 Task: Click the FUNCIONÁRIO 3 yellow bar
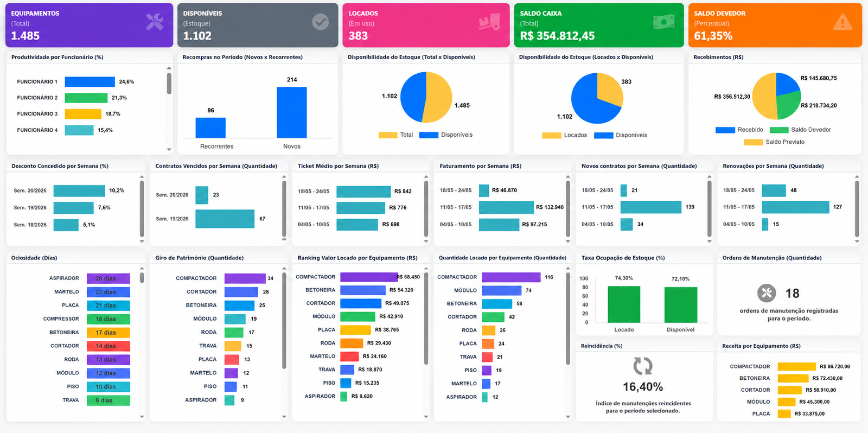pos(83,114)
